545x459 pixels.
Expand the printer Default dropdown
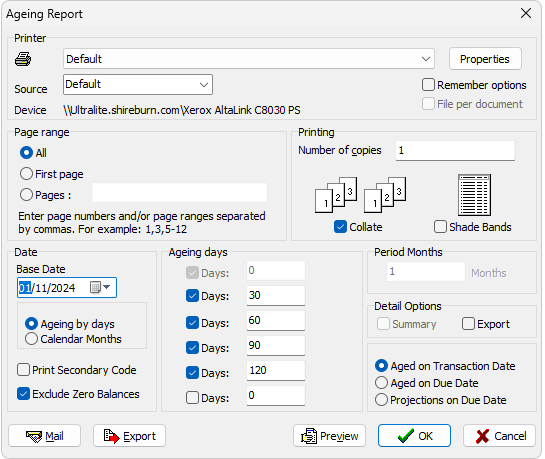click(426, 59)
